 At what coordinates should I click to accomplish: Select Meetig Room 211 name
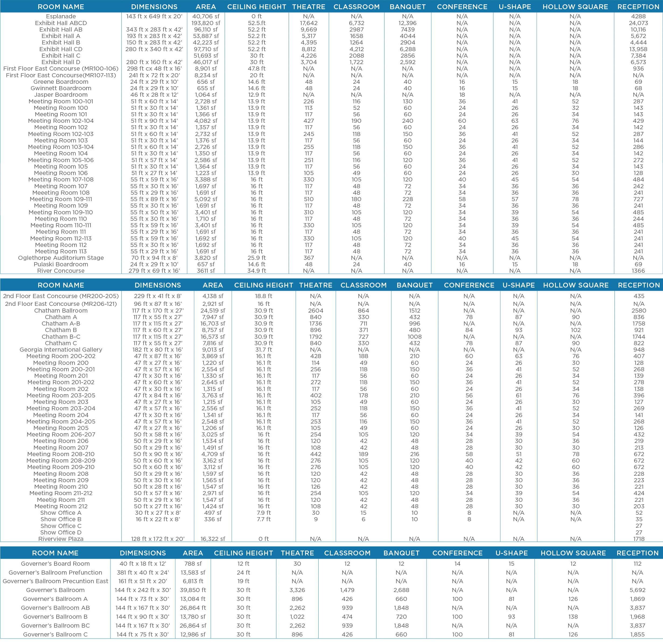tap(61, 500)
